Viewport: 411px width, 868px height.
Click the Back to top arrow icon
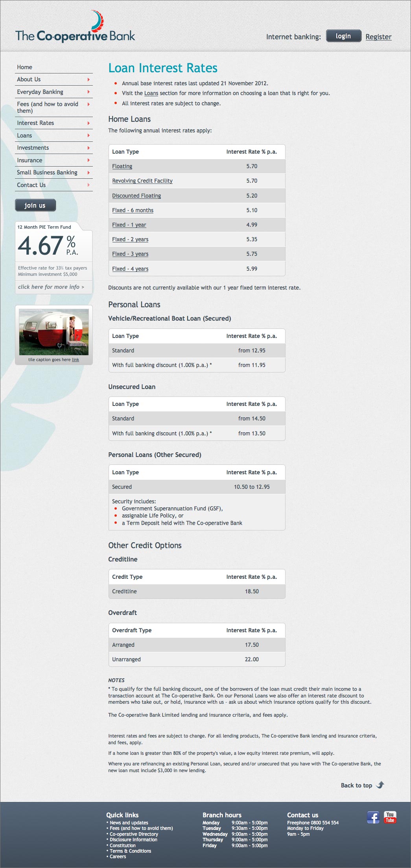tap(380, 785)
